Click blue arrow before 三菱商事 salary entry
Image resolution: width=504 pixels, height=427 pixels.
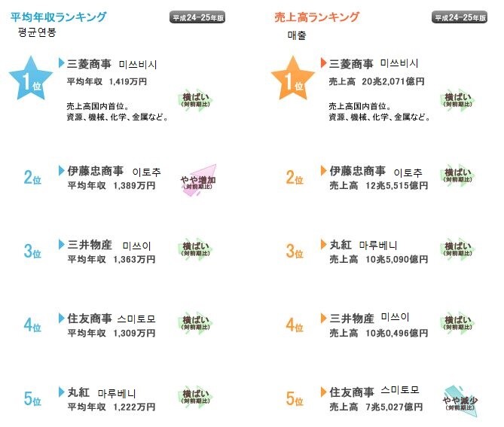tap(62, 63)
